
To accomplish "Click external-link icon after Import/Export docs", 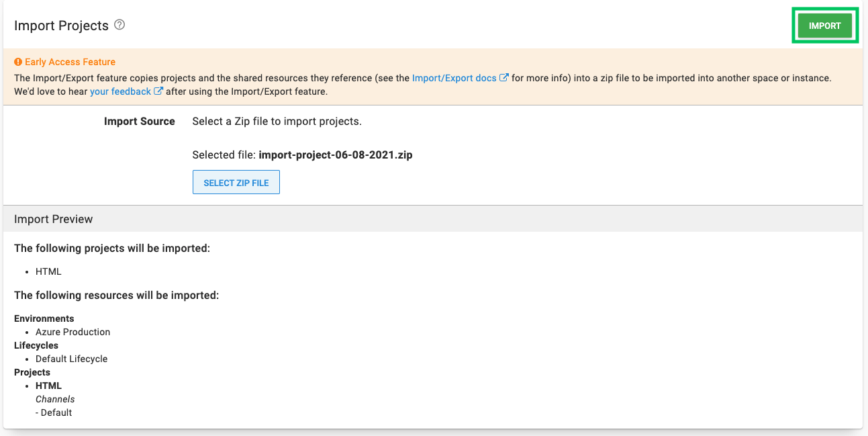I will coord(504,78).
